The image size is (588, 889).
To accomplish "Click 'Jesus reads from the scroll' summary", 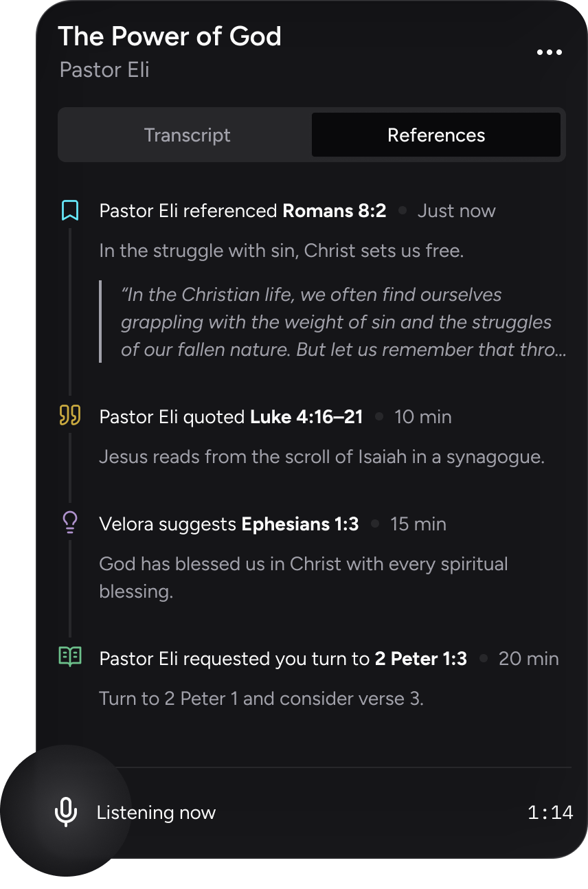I will click(x=321, y=457).
